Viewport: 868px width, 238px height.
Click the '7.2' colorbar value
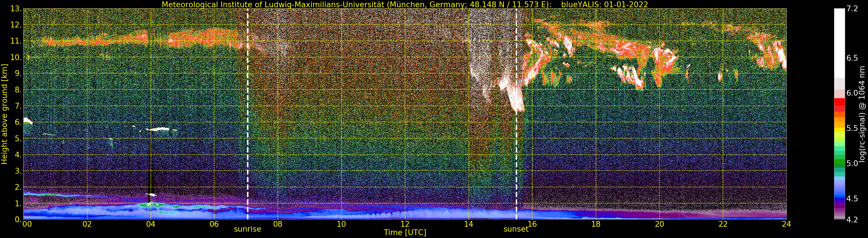pyautogui.click(x=852, y=9)
